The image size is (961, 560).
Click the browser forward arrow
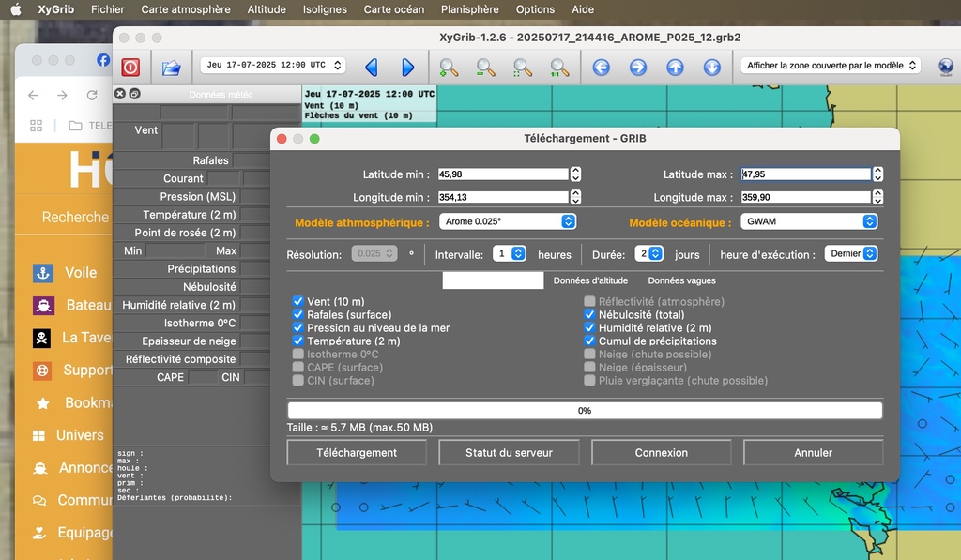tap(62, 95)
